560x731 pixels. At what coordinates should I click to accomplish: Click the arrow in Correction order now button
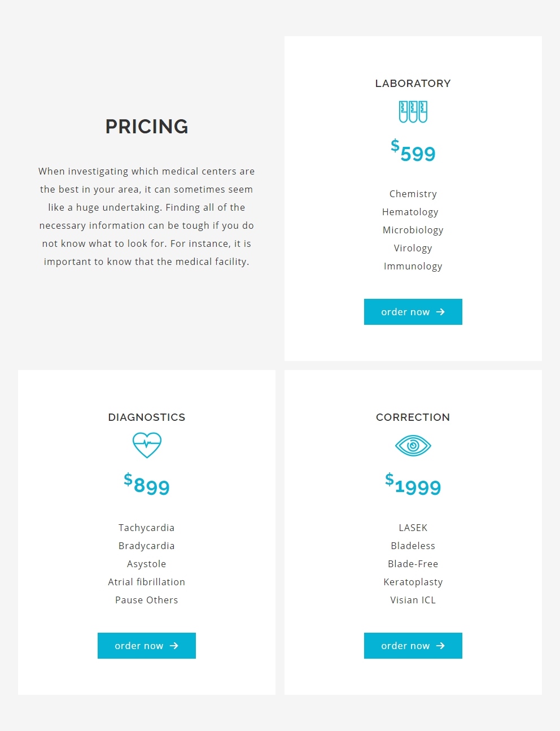pos(440,646)
